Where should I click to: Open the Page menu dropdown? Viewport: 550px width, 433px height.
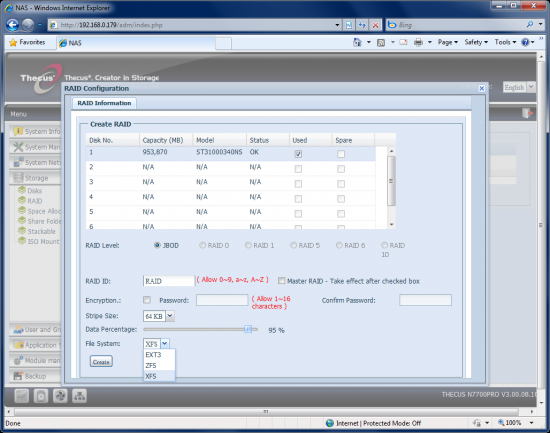click(x=448, y=42)
